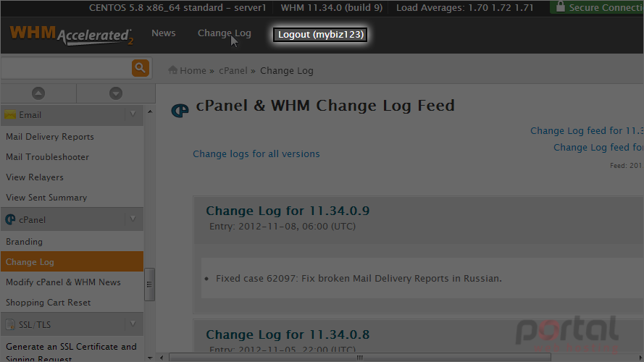Open Change logs for all versions link
644x362 pixels.
[256, 154]
